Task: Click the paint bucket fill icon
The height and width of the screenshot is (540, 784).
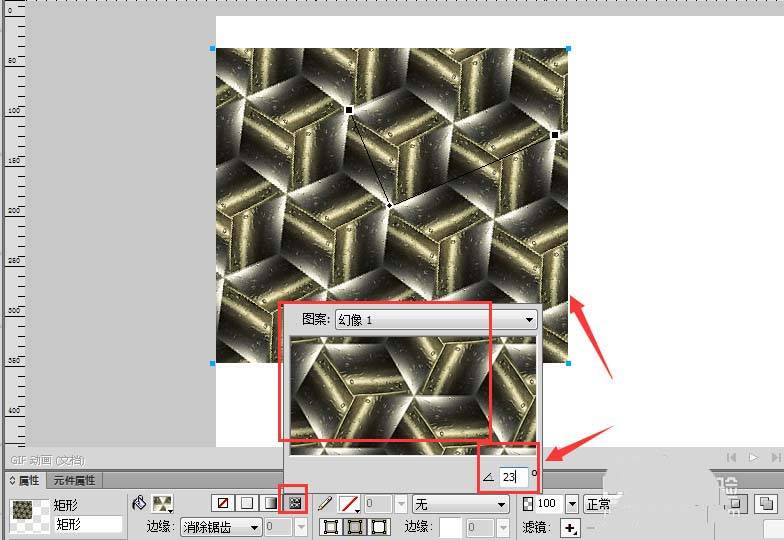Action: click(139, 503)
